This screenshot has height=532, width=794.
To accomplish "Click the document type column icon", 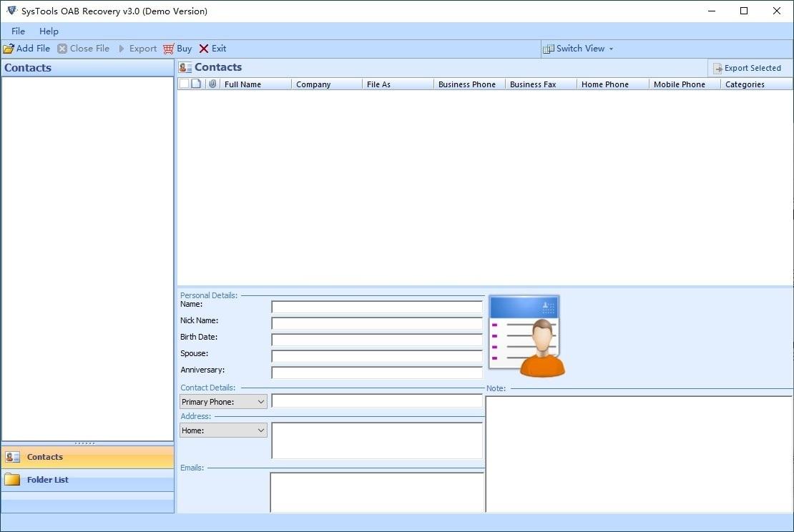I will pyautogui.click(x=196, y=84).
